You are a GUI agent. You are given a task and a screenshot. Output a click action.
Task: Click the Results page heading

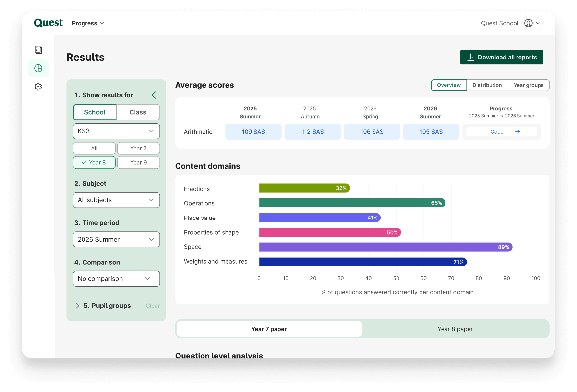85,57
